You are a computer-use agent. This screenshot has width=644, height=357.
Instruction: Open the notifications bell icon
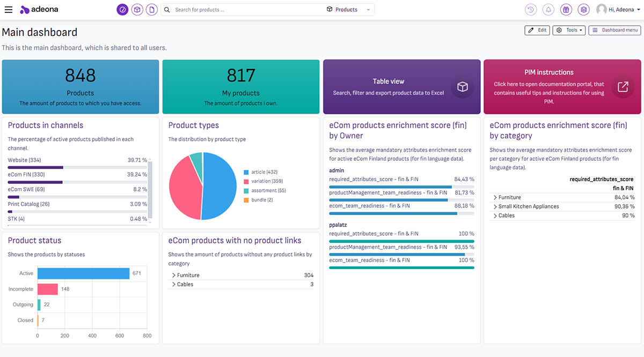[548, 10]
